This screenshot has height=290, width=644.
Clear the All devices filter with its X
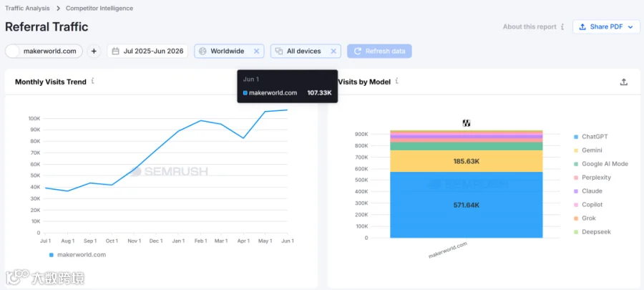(x=333, y=52)
